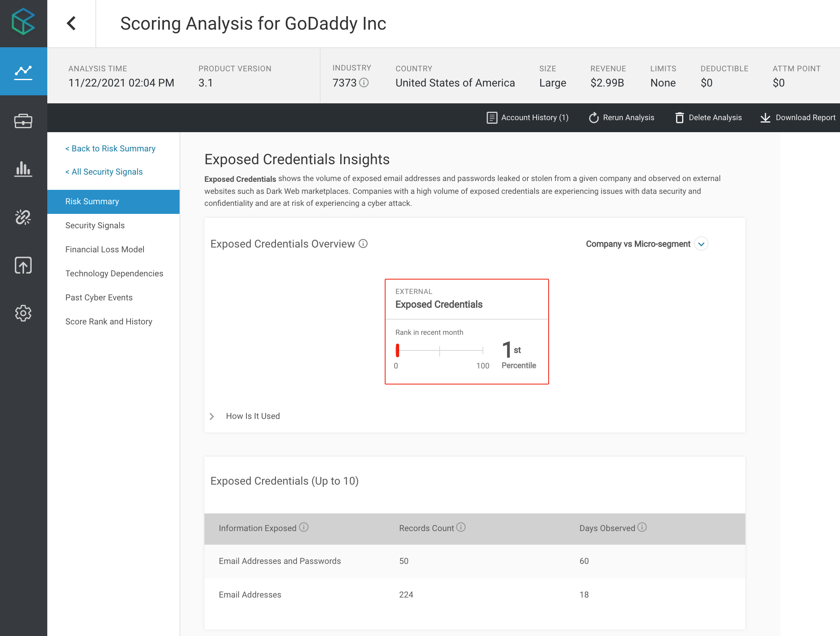Click the Limits value None
Image resolution: width=840 pixels, height=636 pixels.
point(663,83)
